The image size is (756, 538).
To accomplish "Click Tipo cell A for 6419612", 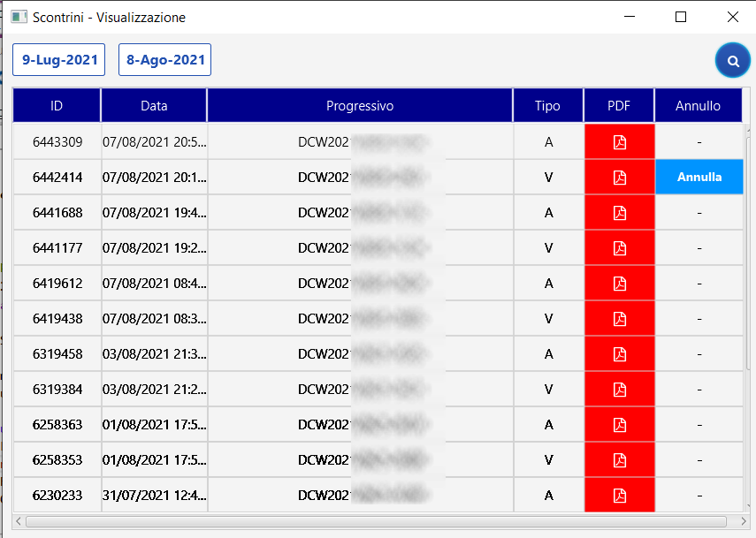I will point(549,284).
